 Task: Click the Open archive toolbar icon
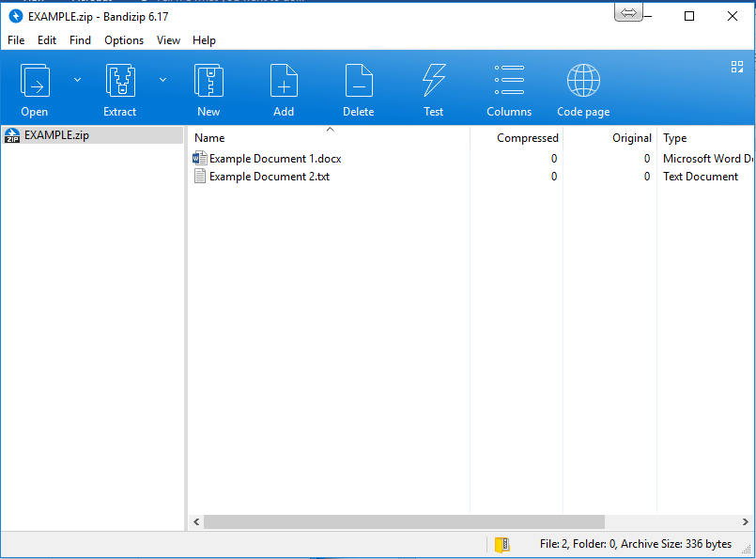35,81
